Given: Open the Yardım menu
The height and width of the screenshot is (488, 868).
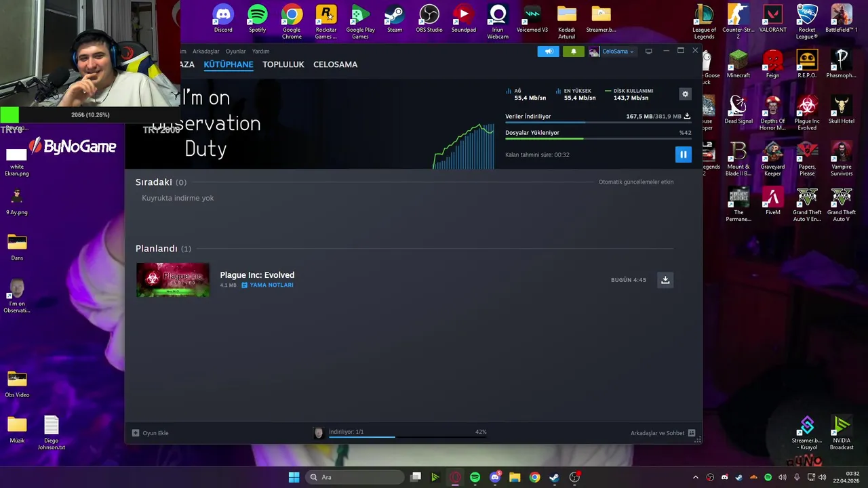Looking at the screenshot, I should [x=260, y=52].
